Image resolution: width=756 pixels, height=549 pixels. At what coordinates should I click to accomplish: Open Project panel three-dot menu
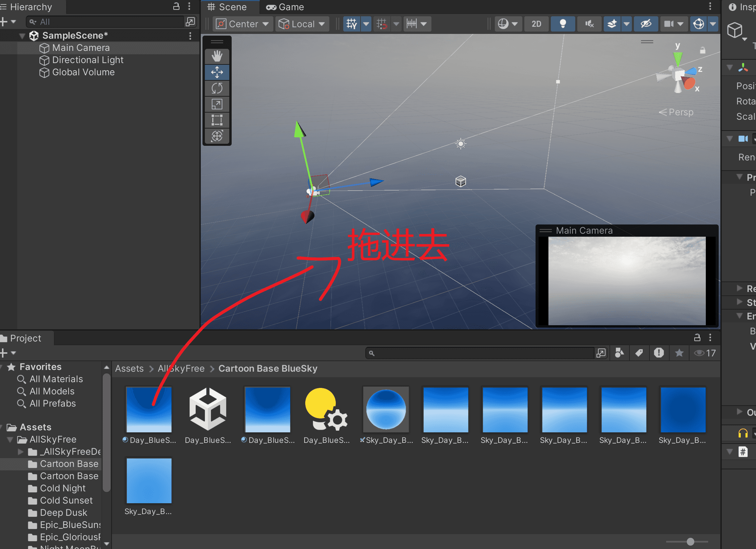coord(710,338)
